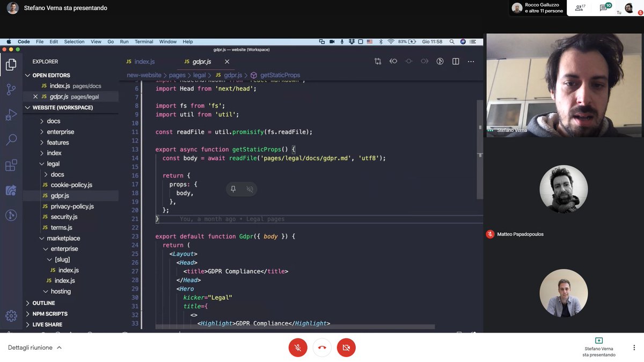Toggle the pin on the presentation overlay
Image resolution: width=644 pixels, height=362 pixels.
[x=233, y=189]
